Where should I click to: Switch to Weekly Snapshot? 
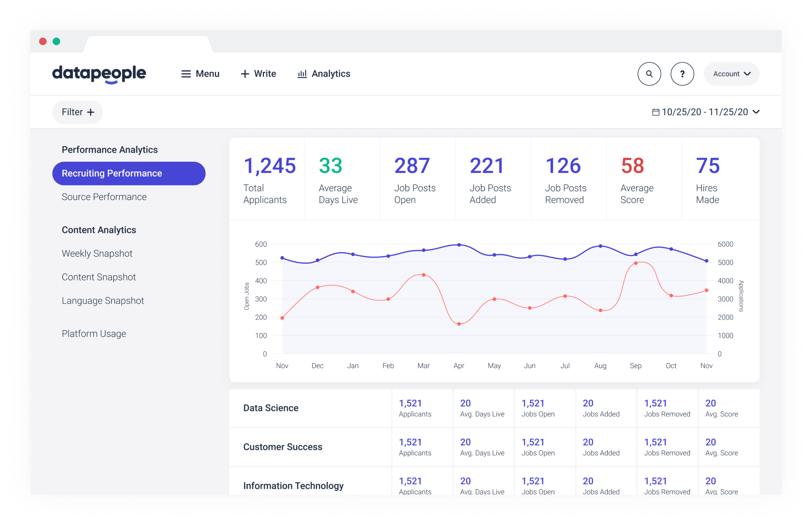(97, 253)
